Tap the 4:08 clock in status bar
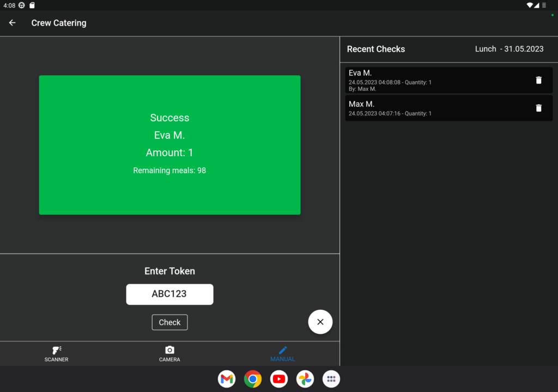The image size is (558, 392). (9, 5)
